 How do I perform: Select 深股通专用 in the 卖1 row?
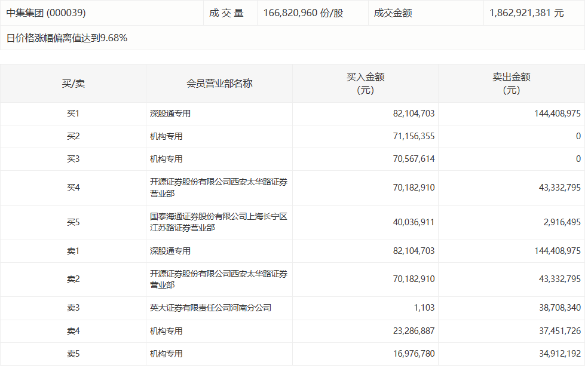click(x=170, y=251)
